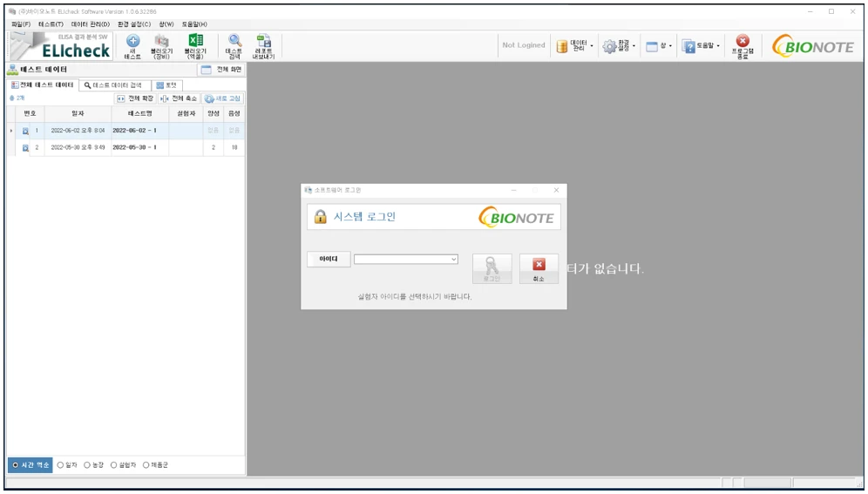The width and height of the screenshot is (868, 494).
Task: Sort by the 번호 column header
Action: click(30, 113)
